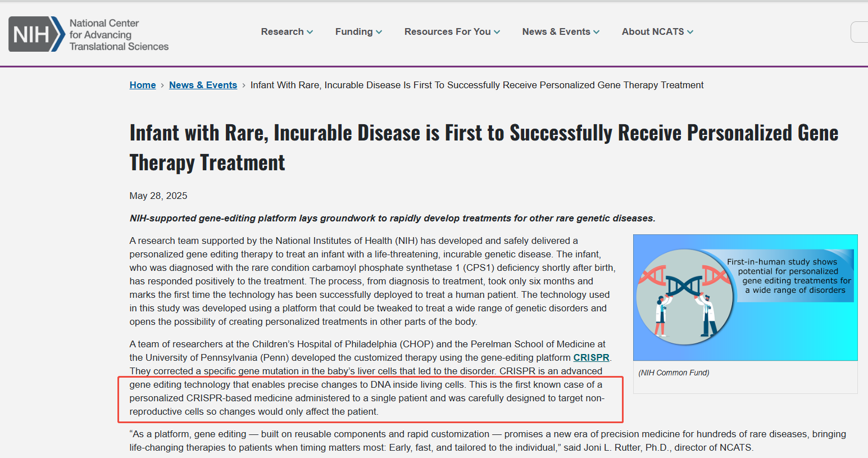
Task: Select the Resources For You menu label
Action: 447,32
